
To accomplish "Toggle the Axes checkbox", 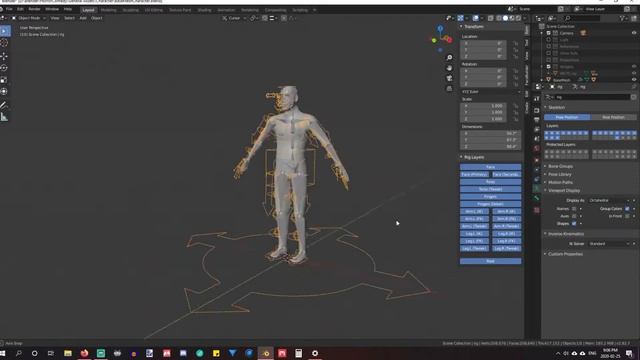I will click(x=574, y=216).
